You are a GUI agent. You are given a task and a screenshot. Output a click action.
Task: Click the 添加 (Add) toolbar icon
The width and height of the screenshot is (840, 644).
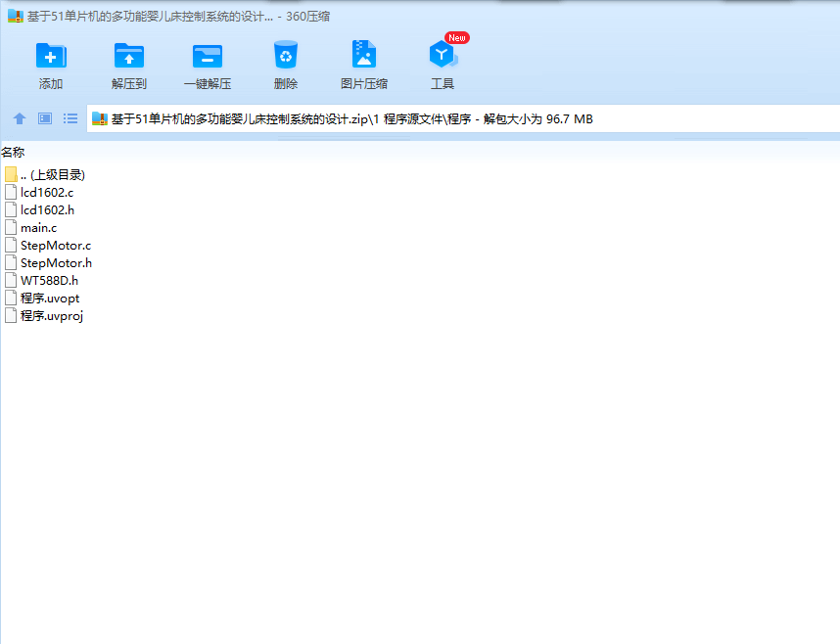51,56
